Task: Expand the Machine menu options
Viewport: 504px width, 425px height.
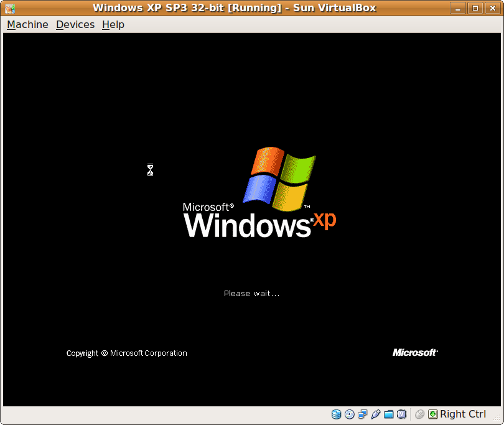Action: [x=27, y=24]
